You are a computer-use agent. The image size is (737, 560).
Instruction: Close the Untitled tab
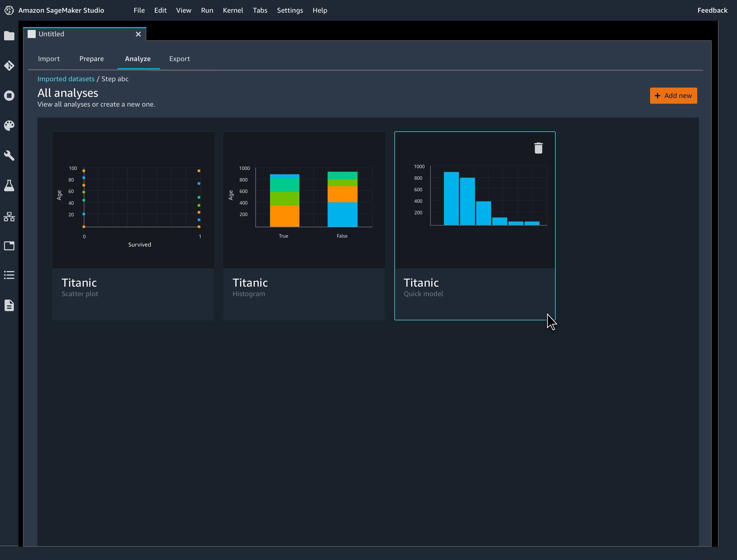[x=138, y=34]
